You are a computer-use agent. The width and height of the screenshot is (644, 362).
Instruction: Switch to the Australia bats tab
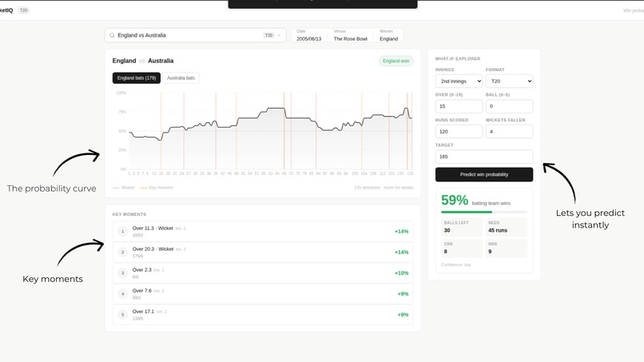[181, 78]
